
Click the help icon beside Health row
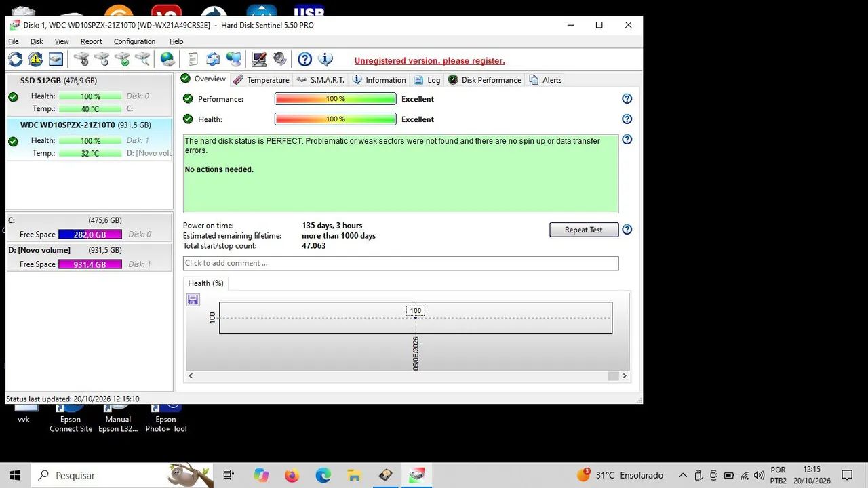pos(627,119)
